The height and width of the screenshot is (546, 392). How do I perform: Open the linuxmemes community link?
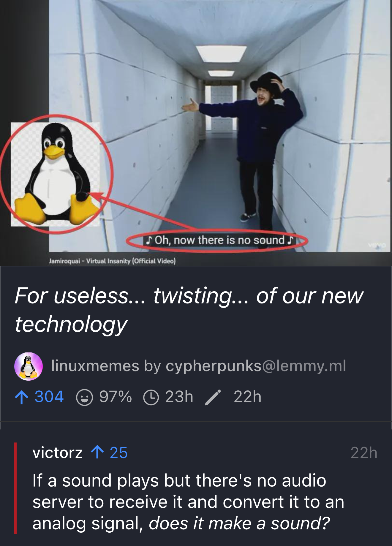(95, 366)
